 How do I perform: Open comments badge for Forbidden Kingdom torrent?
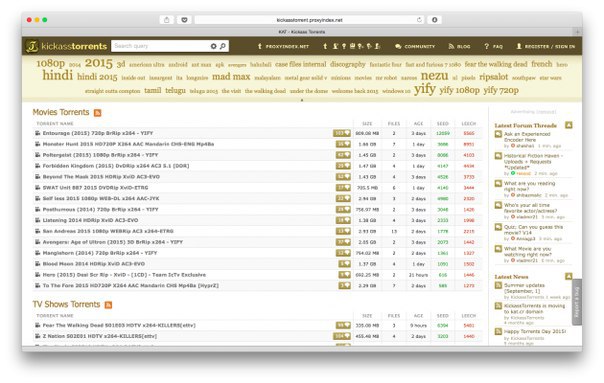click(x=343, y=166)
